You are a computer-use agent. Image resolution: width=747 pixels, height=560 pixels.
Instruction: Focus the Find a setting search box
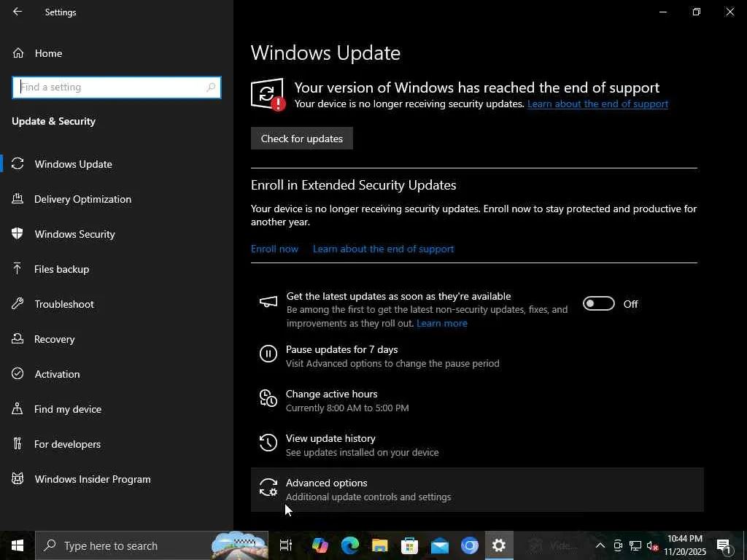click(x=116, y=87)
